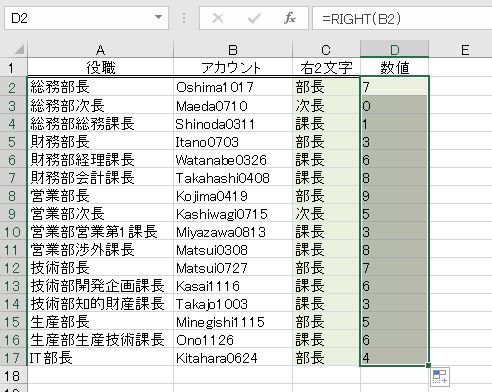Select column E header

point(465,50)
